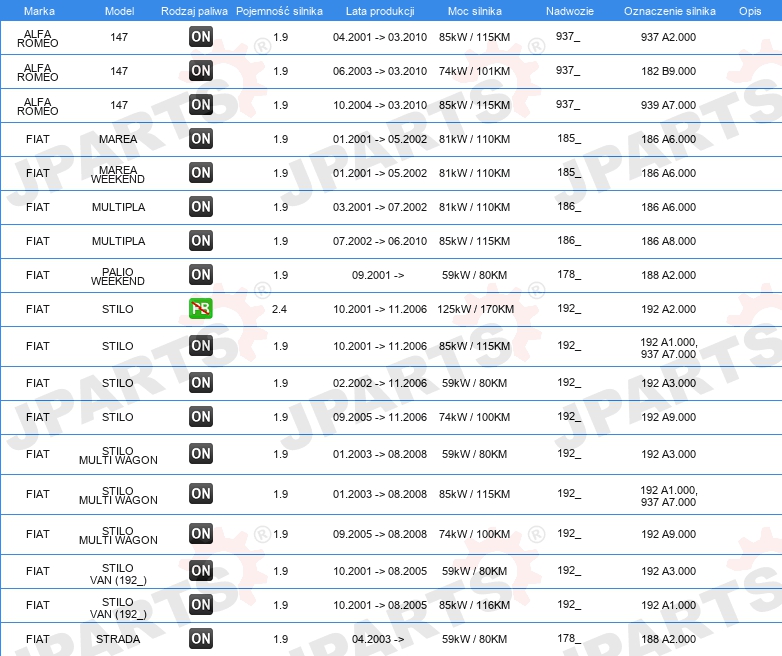Click production years 10.2004 -> 03.2010
Viewport: 782px width, 656px height.
380,105
